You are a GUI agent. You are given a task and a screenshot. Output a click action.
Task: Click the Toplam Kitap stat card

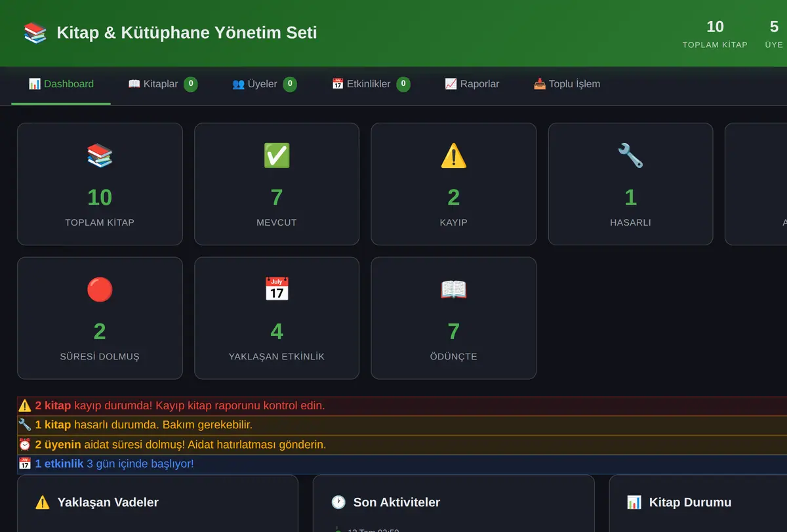[x=100, y=184]
